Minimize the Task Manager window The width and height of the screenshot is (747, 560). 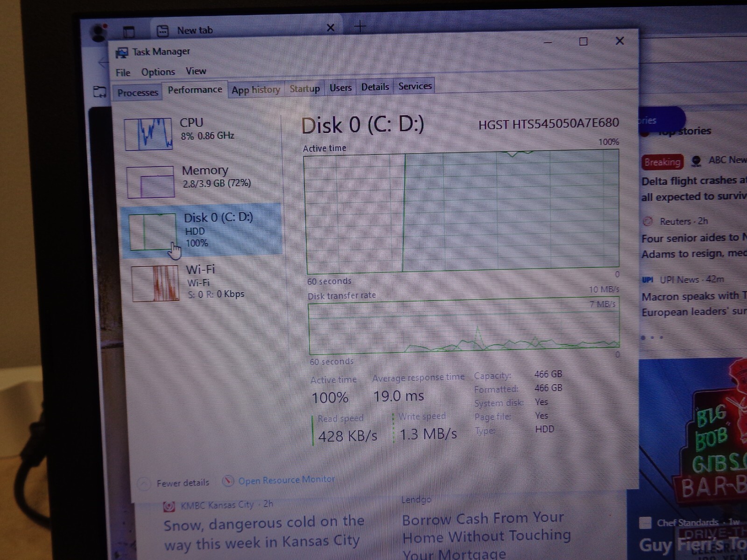click(548, 42)
